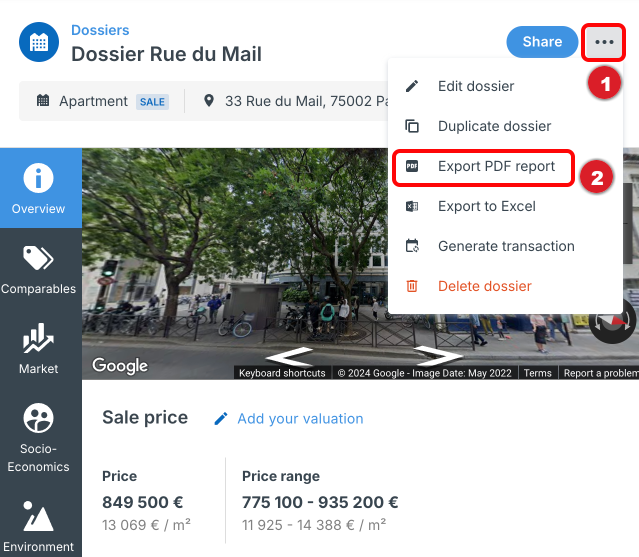This screenshot has width=639, height=557.
Task: Click the blue Share button
Action: 542,42
